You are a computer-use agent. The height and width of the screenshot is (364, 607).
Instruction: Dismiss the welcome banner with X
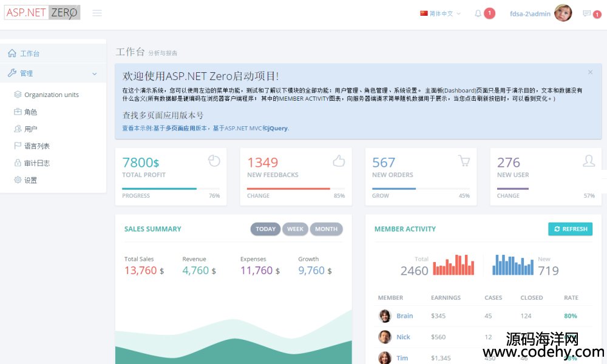[x=590, y=72]
